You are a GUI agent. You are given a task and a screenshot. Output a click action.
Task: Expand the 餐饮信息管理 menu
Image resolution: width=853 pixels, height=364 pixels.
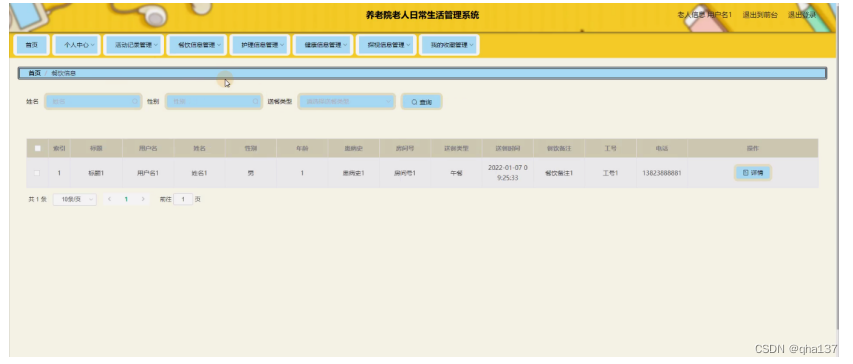point(196,45)
